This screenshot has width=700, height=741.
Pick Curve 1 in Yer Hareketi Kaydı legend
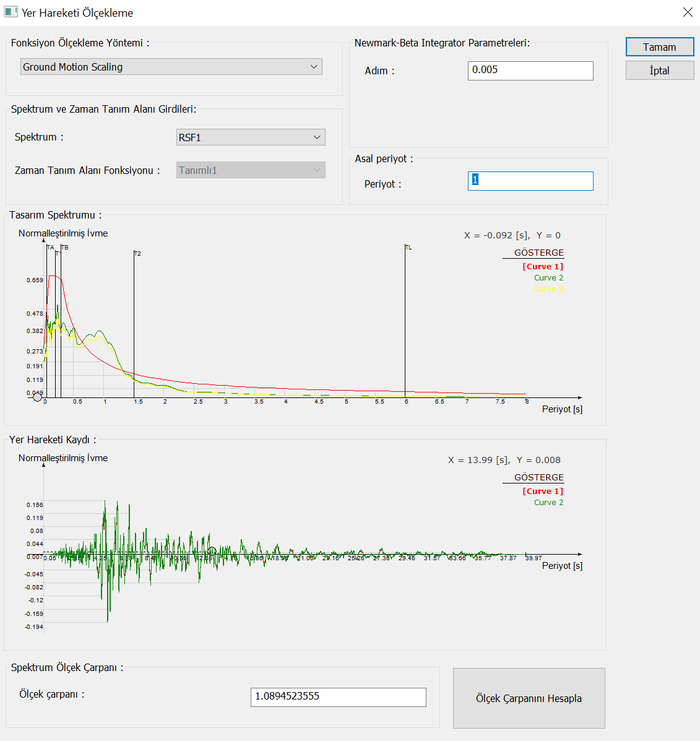542,492
